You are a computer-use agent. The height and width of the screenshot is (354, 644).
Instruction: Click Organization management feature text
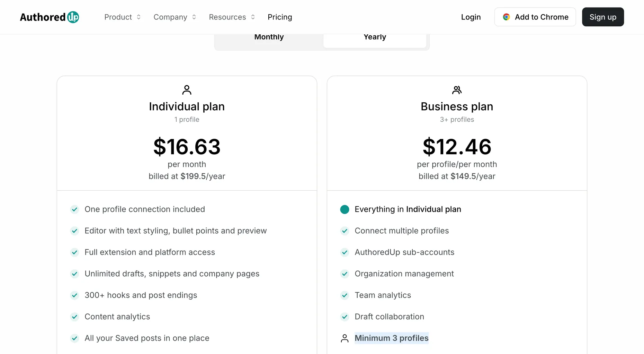404,274
